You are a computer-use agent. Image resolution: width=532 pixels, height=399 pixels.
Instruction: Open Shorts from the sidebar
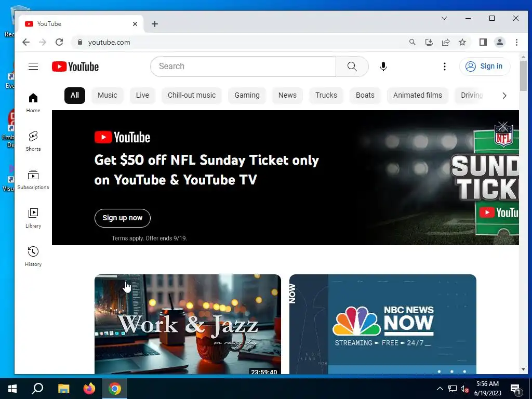click(x=33, y=141)
